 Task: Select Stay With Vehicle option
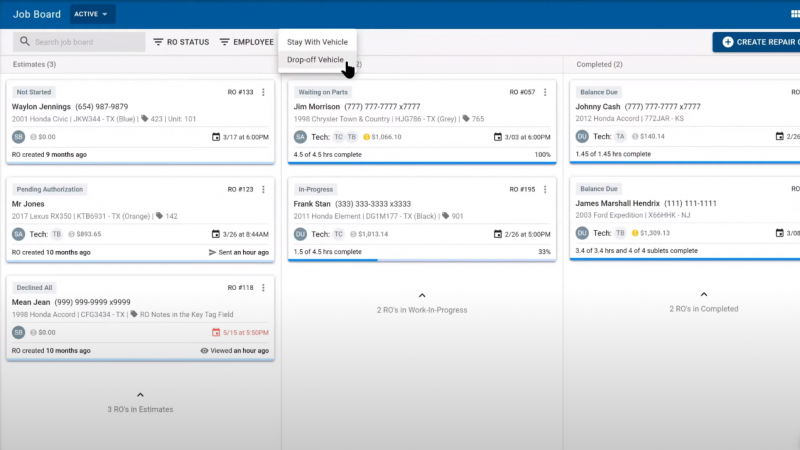[317, 42]
